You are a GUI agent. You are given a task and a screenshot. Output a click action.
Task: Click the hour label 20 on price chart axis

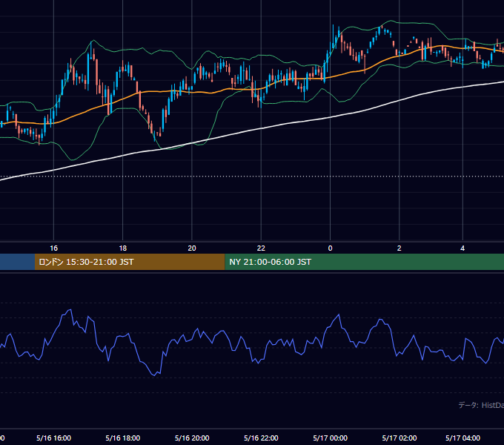[x=192, y=248]
